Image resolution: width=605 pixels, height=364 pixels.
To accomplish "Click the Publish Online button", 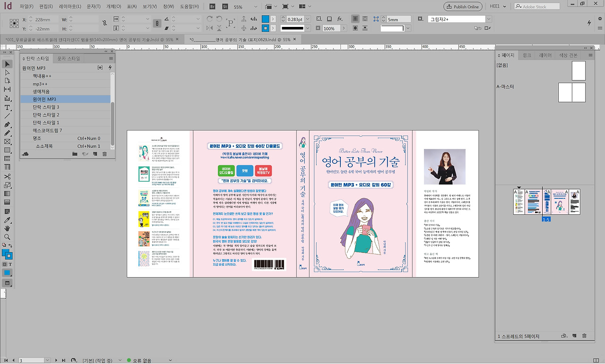I will pos(462,6).
